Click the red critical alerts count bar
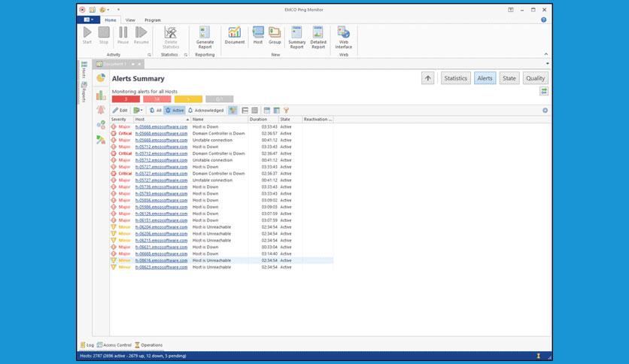This screenshot has width=629, height=364. click(x=126, y=99)
